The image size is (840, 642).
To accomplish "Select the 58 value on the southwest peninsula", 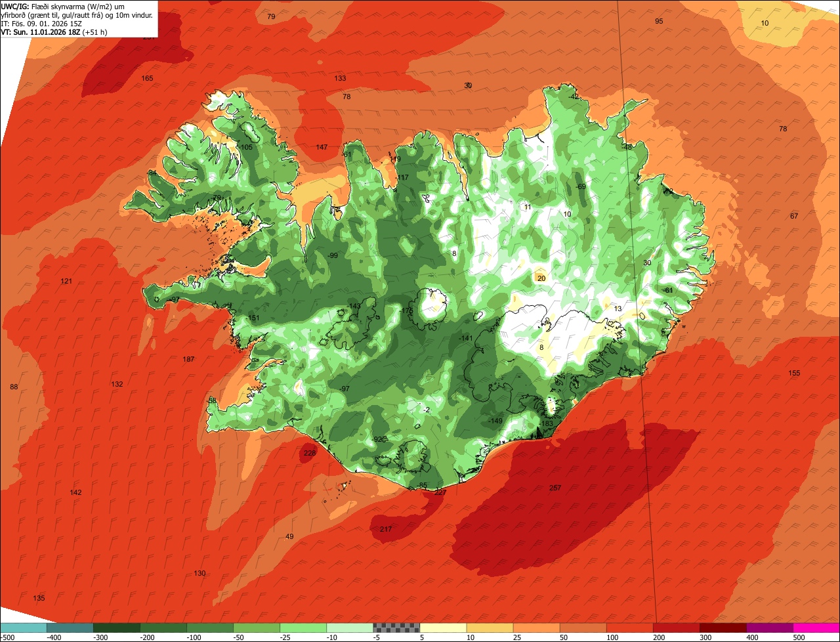I will (x=211, y=400).
